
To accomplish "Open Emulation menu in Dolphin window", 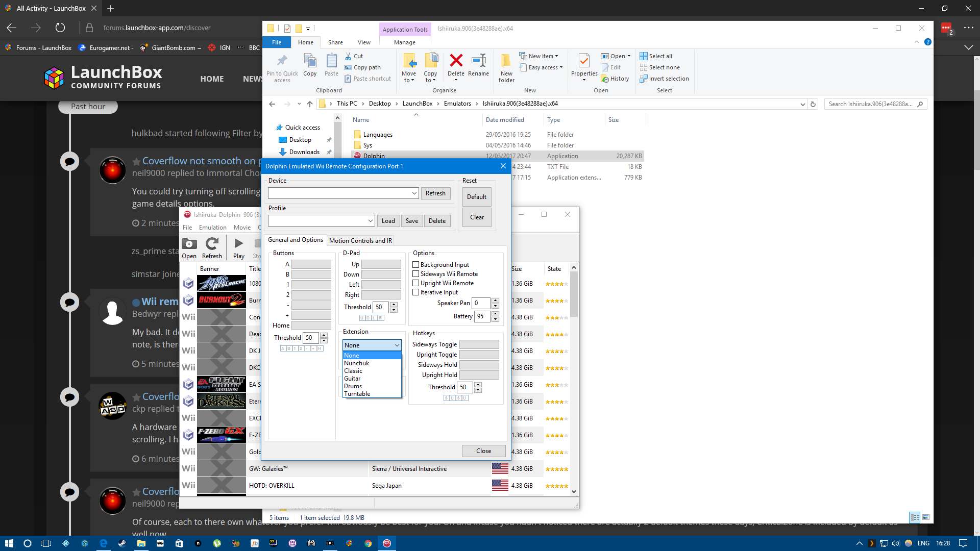I will [x=213, y=228].
